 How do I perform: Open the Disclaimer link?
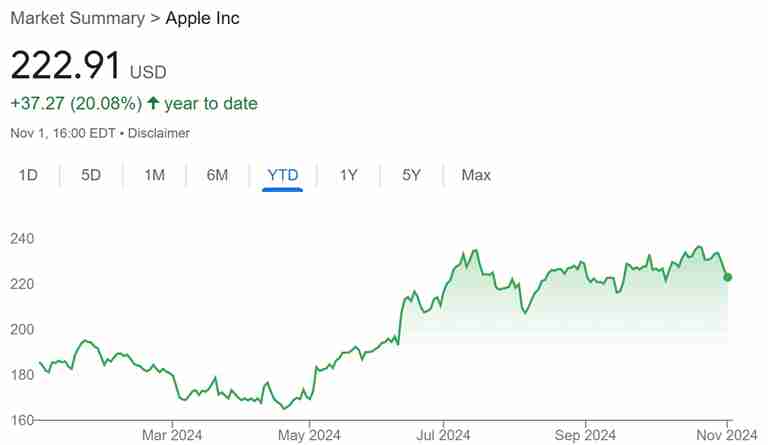[159, 133]
